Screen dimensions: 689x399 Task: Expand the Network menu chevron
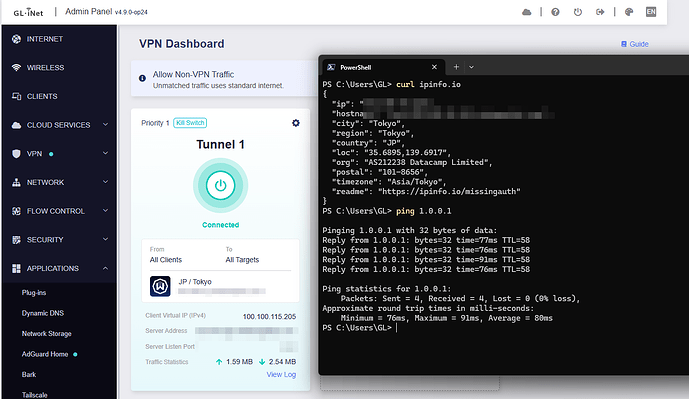click(105, 182)
